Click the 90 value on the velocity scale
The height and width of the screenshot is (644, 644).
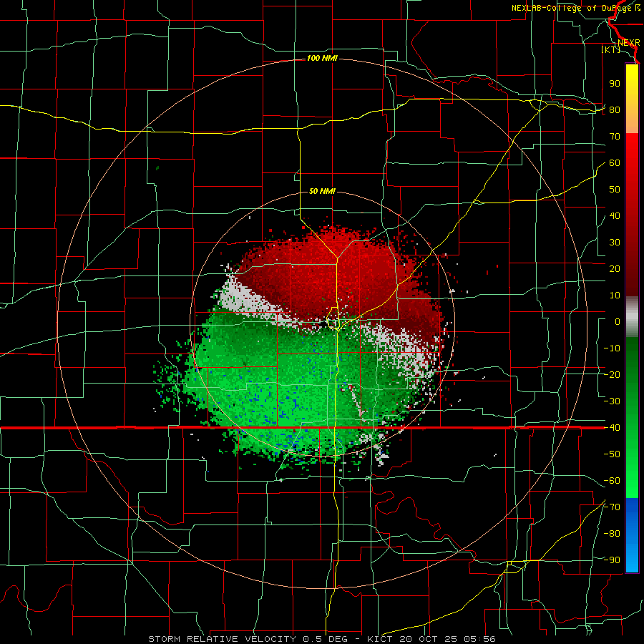(x=615, y=84)
